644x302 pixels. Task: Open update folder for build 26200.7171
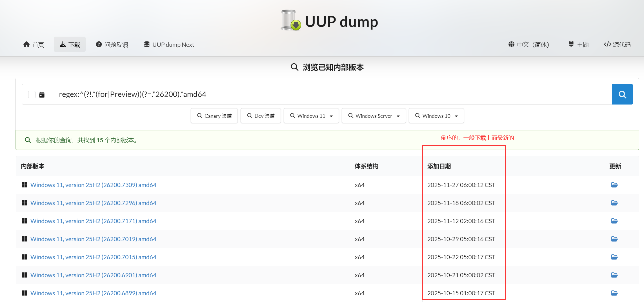tap(614, 221)
